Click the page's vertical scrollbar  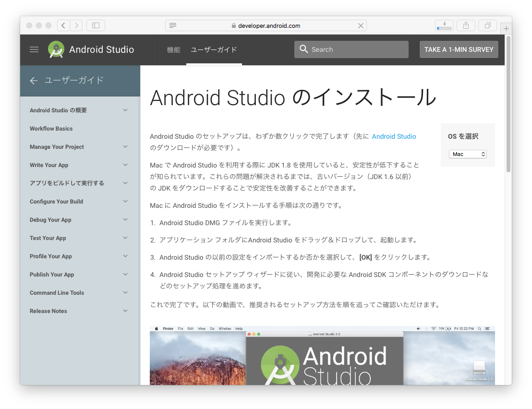pyautogui.click(x=508, y=103)
